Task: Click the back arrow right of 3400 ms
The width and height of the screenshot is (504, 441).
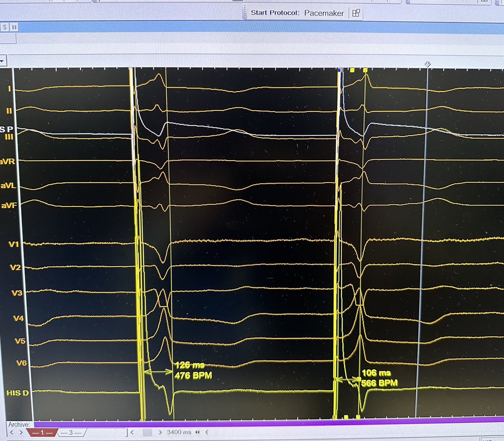Action: coord(207,432)
